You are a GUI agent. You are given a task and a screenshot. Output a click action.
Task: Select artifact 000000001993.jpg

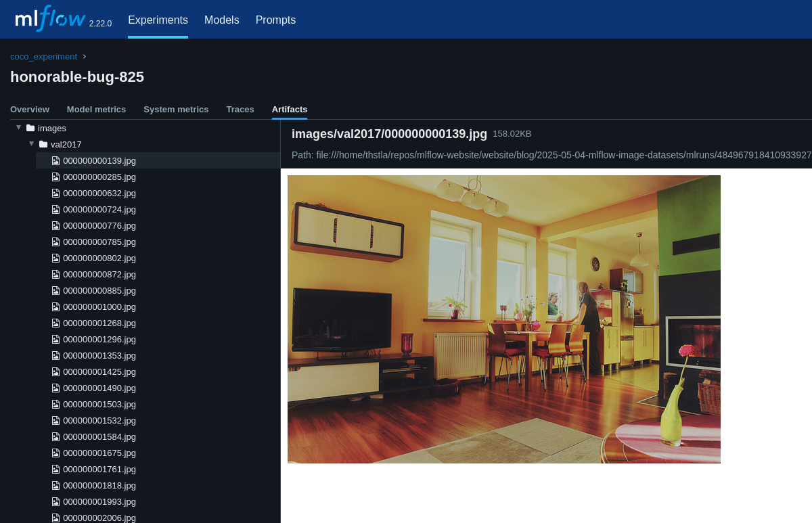click(x=99, y=501)
